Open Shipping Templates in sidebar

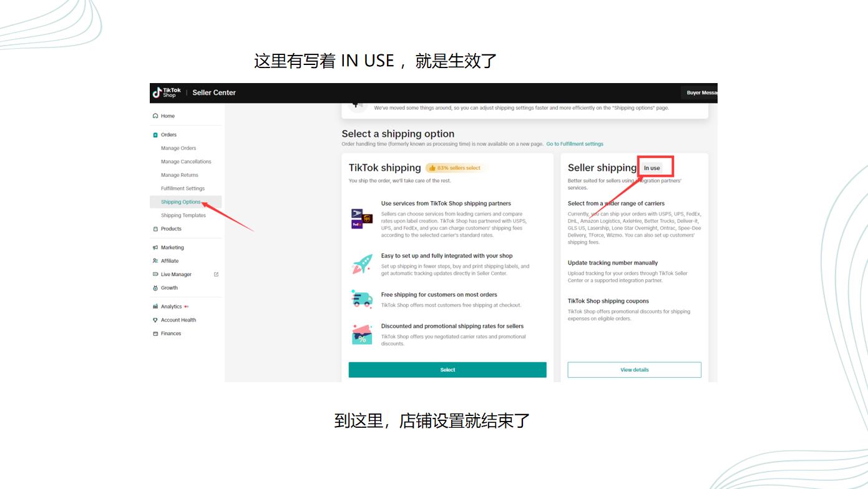(x=183, y=215)
